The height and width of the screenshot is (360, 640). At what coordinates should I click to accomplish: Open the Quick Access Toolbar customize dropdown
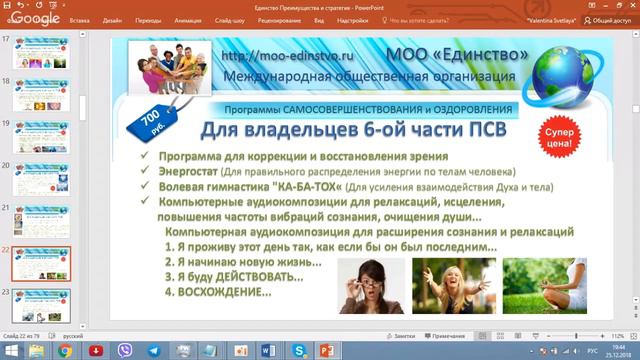pyautogui.click(x=64, y=5)
